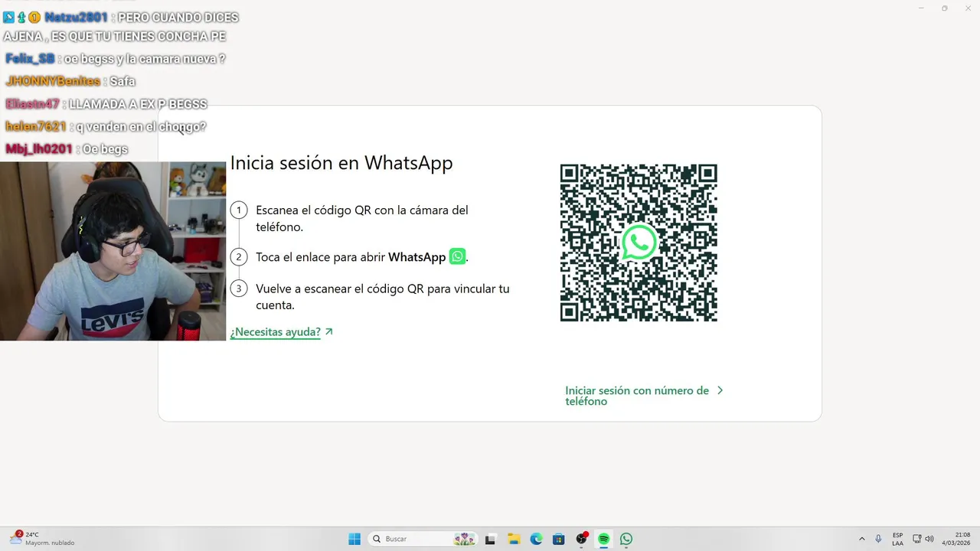The width and height of the screenshot is (980, 551).
Task: Show hidden system tray icons
Action: (862, 539)
